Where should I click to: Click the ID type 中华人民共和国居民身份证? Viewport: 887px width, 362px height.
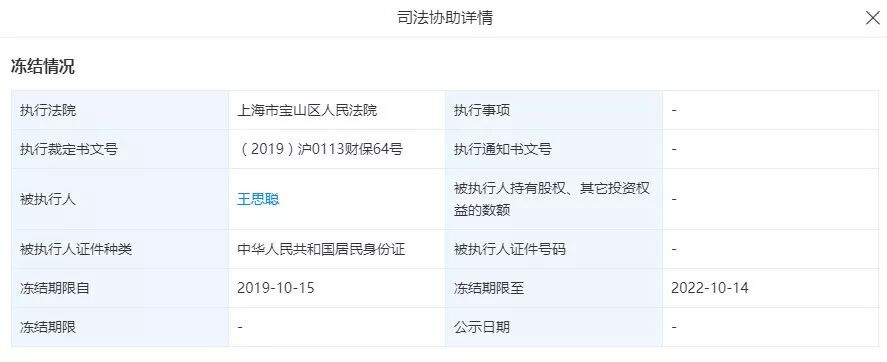(321, 249)
